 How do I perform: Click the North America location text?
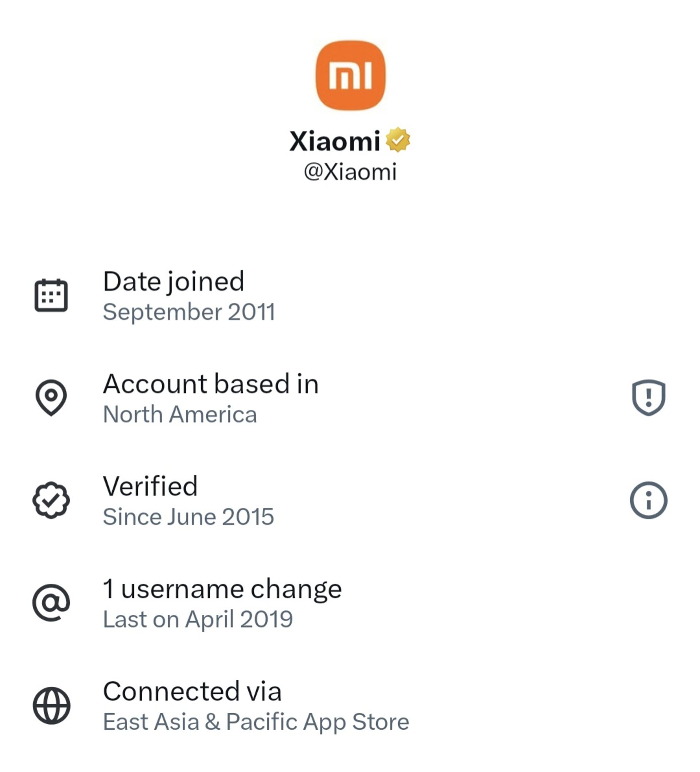click(180, 414)
